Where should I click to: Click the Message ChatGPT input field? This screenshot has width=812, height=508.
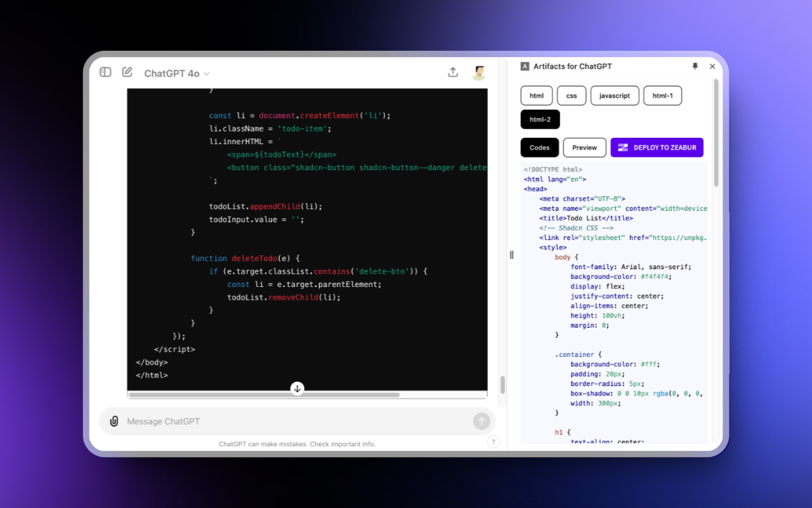click(292, 422)
